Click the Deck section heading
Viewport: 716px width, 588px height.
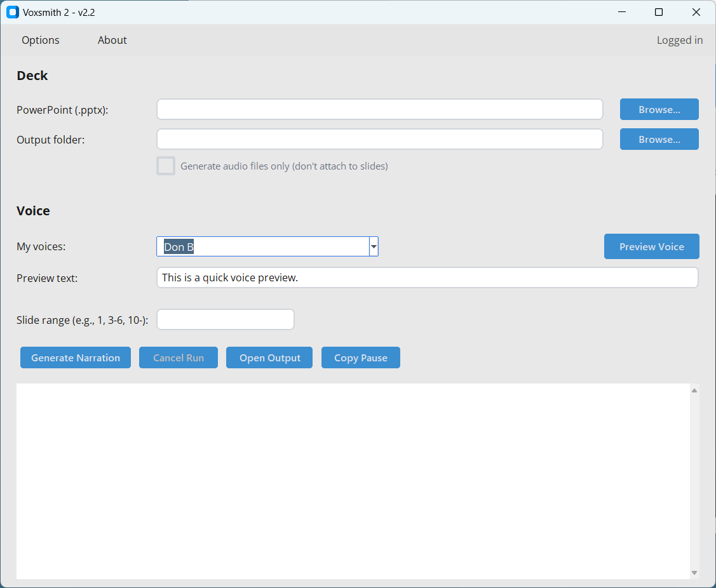32,76
